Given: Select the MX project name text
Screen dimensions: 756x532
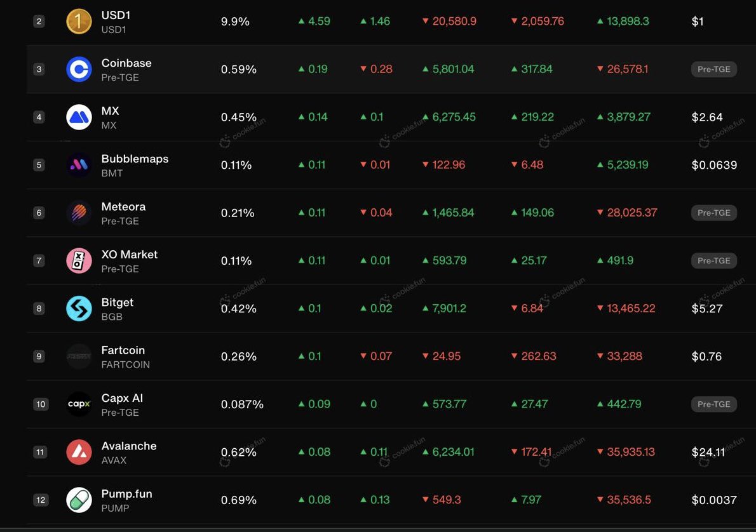Looking at the screenshot, I should 110,111.
